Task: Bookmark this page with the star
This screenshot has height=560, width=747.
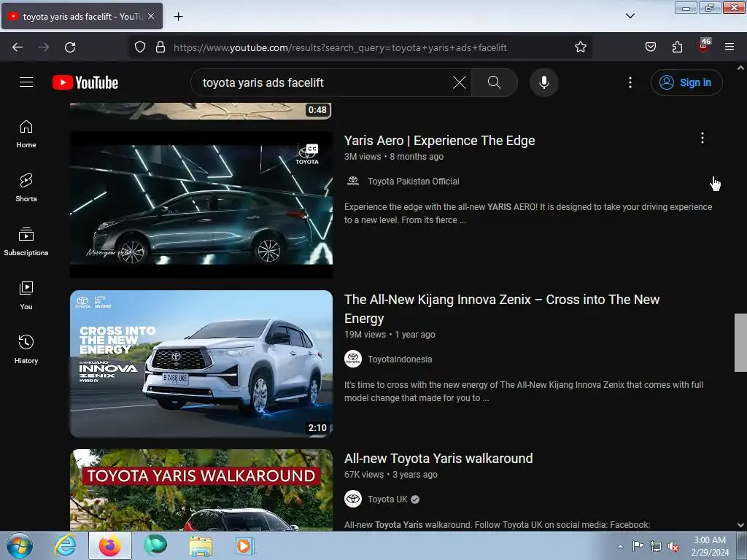Action: pyautogui.click(x=580, y=47)
